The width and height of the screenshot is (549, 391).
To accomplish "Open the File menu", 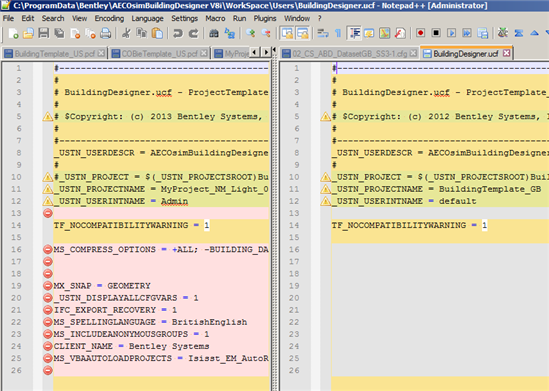I will (x=8, y=18).
